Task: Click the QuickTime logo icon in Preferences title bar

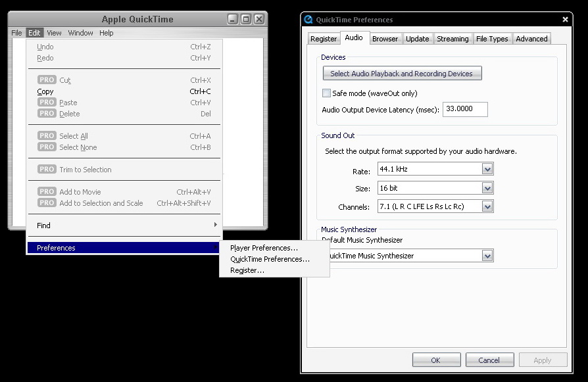Action: (x=309, y=19)
